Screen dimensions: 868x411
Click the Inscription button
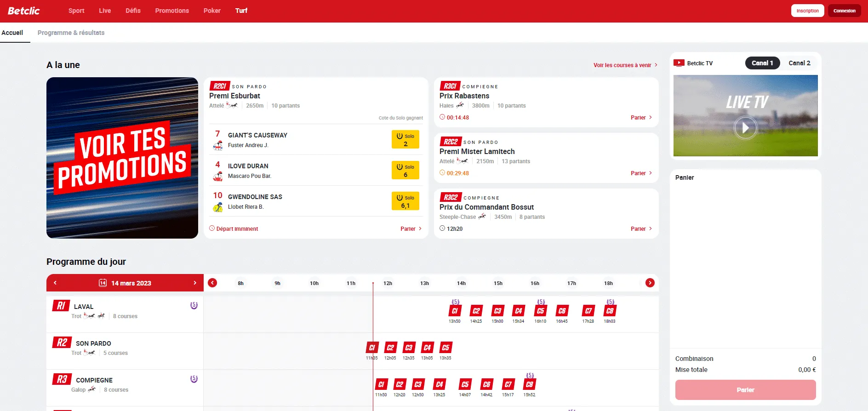pyautogui.click(x=807, y=11)
